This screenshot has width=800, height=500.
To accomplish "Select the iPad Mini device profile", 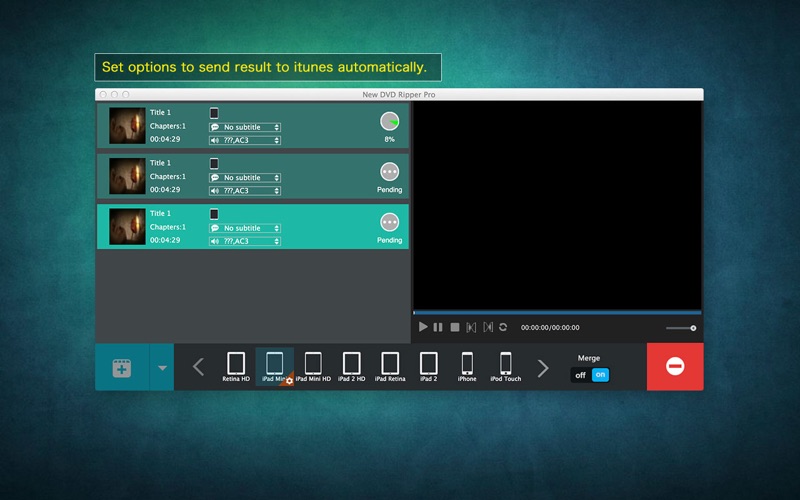I will pyautogui.click(x=274, y=367).
